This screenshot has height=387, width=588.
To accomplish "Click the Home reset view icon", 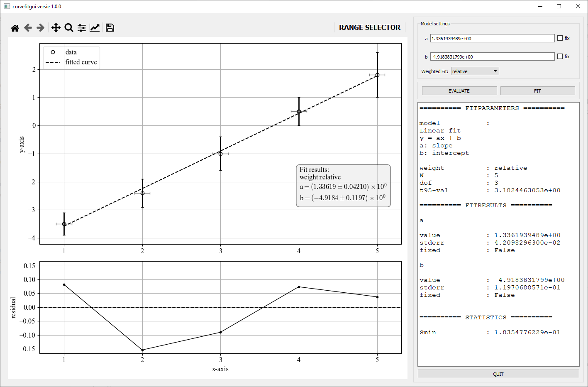I will click(x=15, y=28).
